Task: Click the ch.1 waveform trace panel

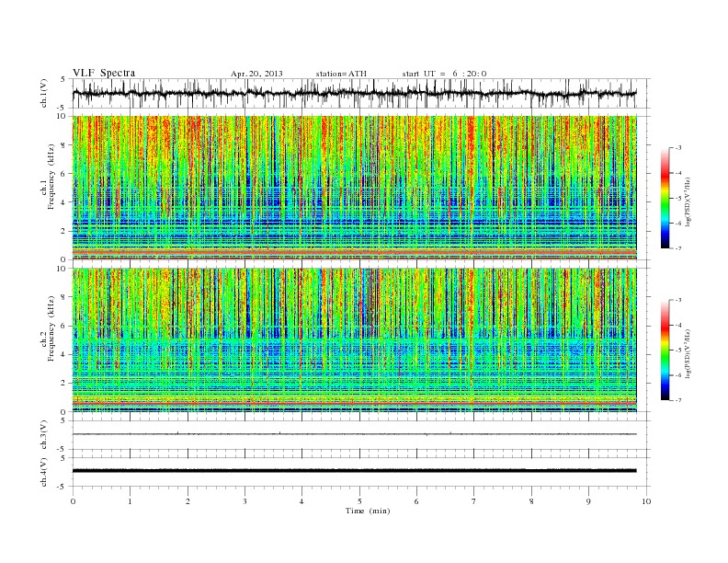Action: click(361, 93)
